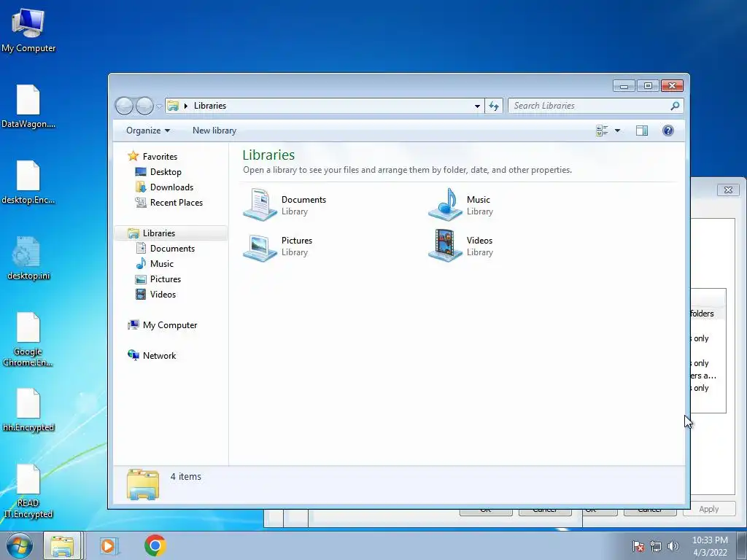Click the Show desktop button

click(x=742, y=545)
